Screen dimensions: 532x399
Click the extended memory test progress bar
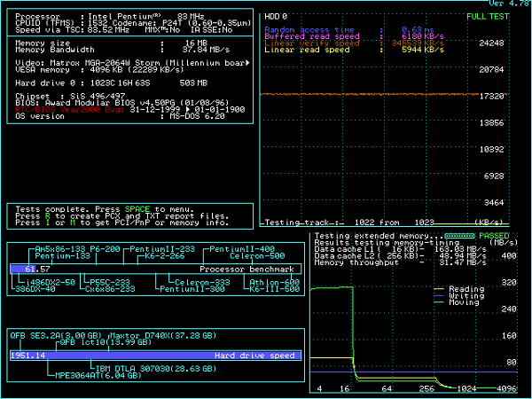pyautogui.click(x=459, y=236)
